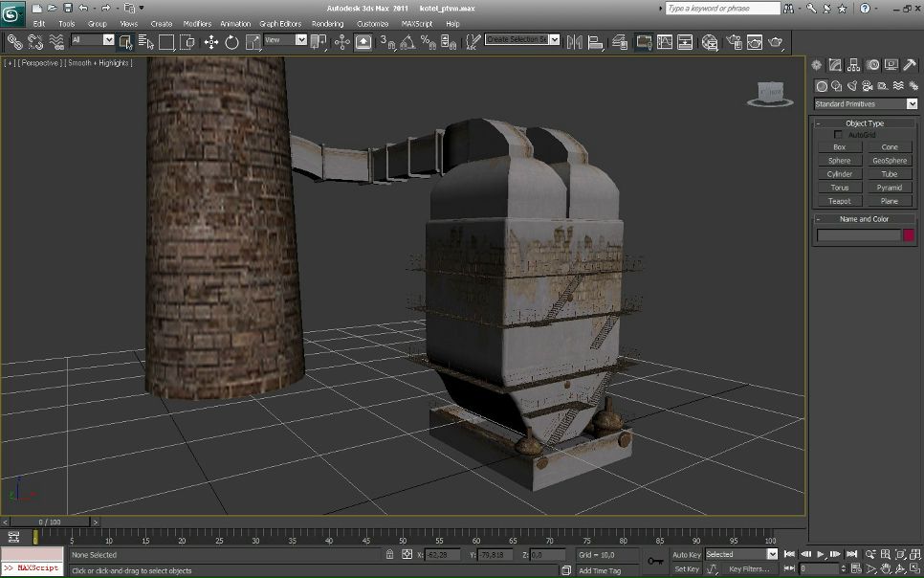Click the Render Setup teapot icon
The height and width of the screenshot is (578, 924).
[x=733, y=42]
